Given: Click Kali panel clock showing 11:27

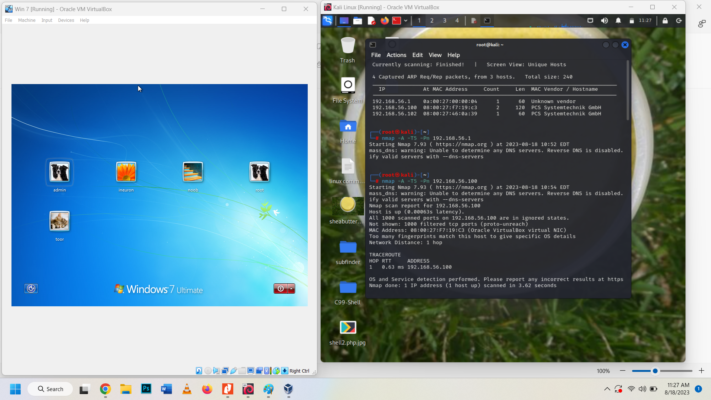Looking at the screenshot, I should click(x=645, y=20).
